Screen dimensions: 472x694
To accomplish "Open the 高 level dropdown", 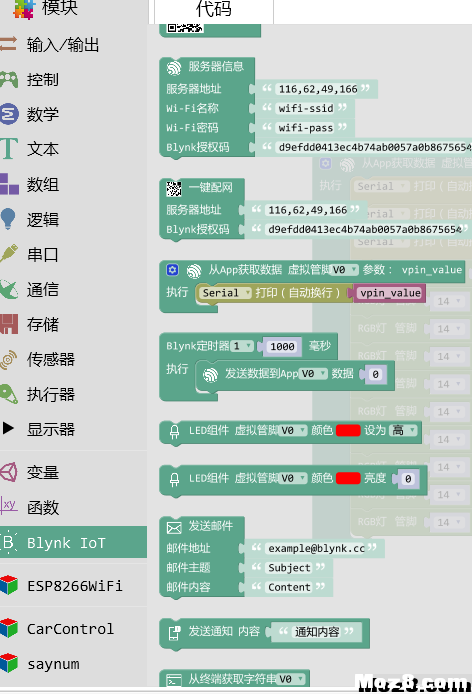I will point(403,430).
